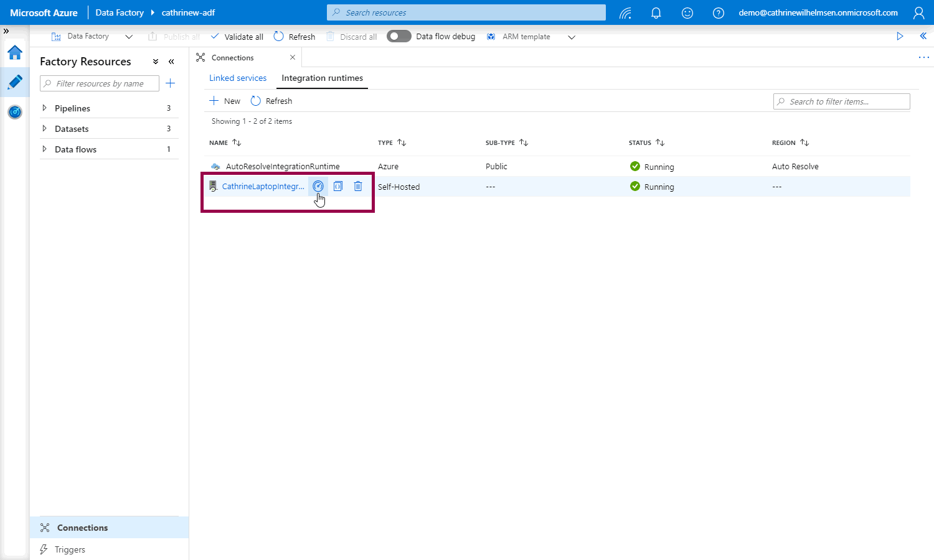
Task: Open the Author pencil icon in the left sidebar
Action: coord(15,82)
